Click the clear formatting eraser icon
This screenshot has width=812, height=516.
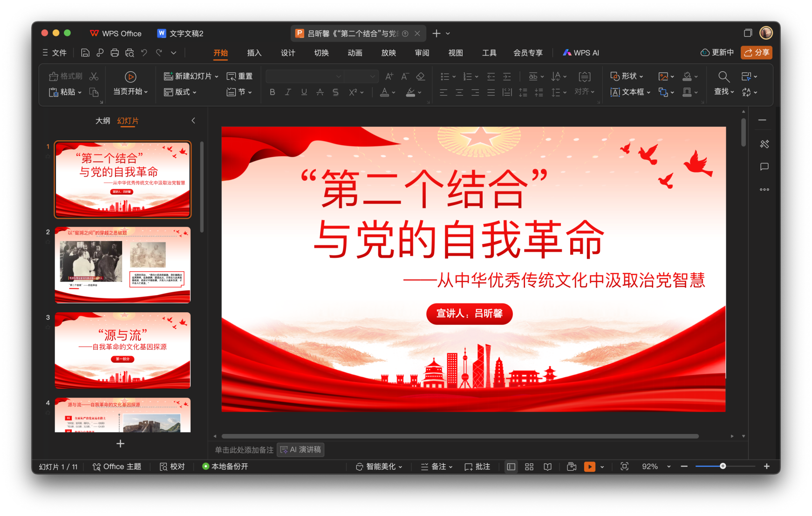click(x=420, y=76)
